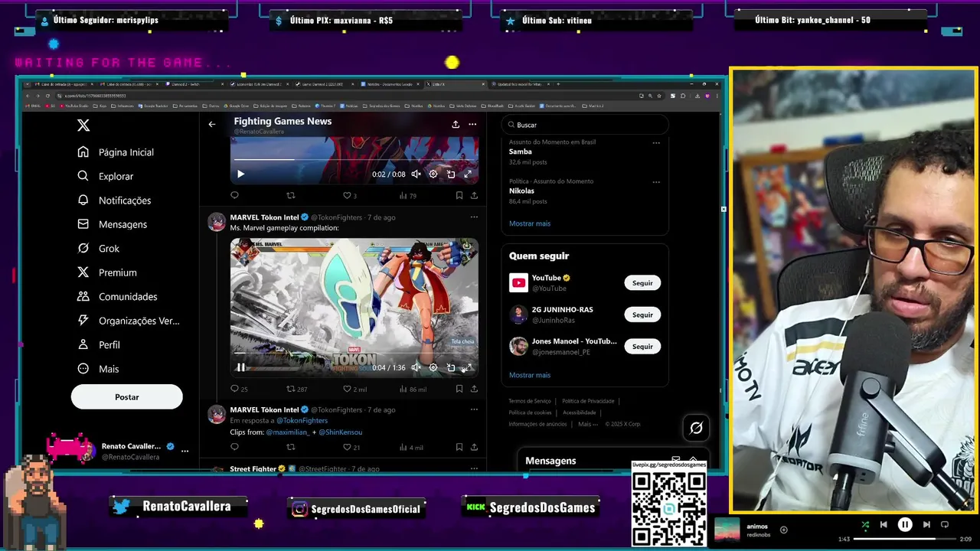Viewport: 980px width, 551px height.
Task: Open the @TokonFighters reply link
Action: [x=302, y=421]
